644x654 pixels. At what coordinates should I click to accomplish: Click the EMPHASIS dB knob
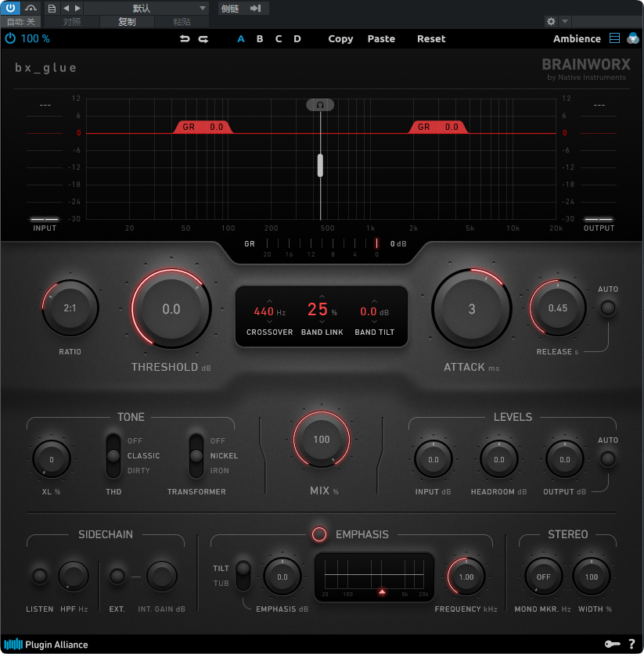point(282,577)
